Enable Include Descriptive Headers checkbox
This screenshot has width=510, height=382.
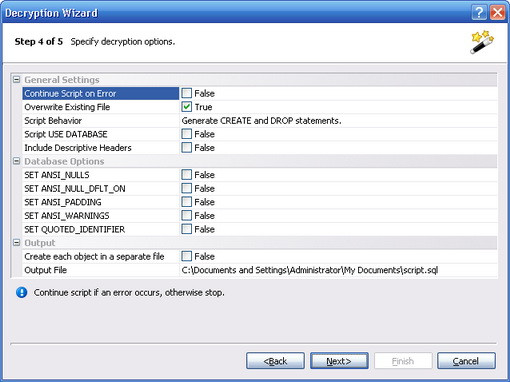[187, 148]
